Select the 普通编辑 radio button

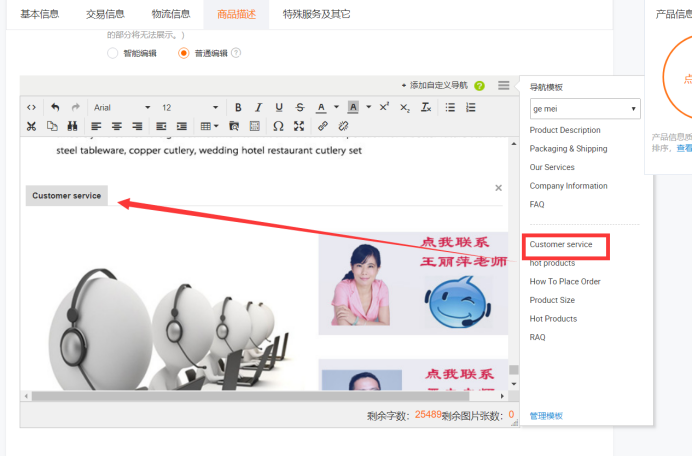pos(184,53)
